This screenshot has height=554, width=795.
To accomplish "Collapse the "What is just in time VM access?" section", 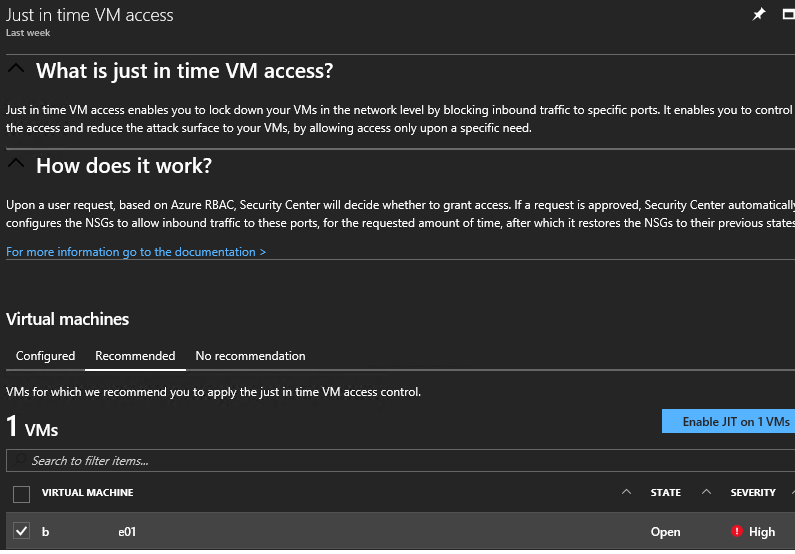I will pyautogui.click(x=15, y=69).
